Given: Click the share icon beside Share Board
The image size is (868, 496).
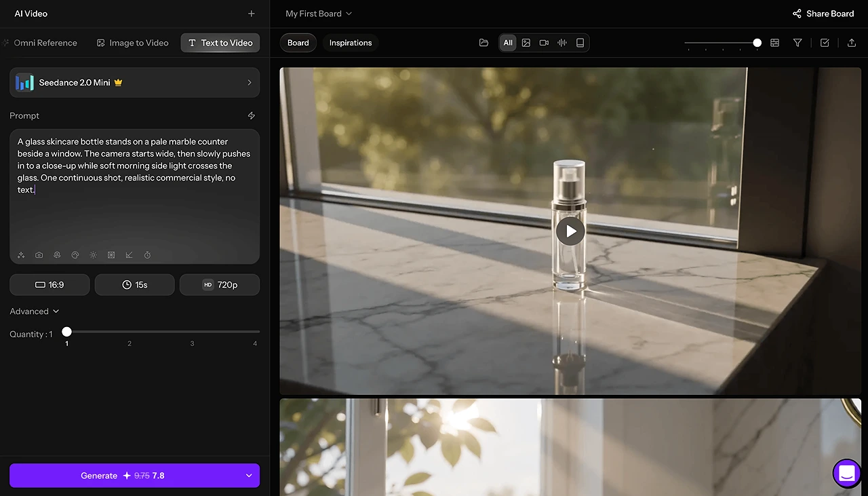Looking at the screenshot, I should pos(797,14).
